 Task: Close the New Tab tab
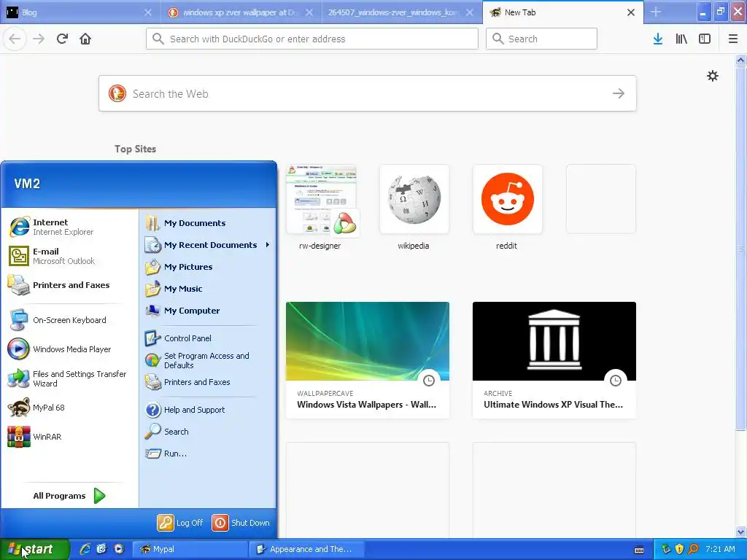click(x=631, y=12)
